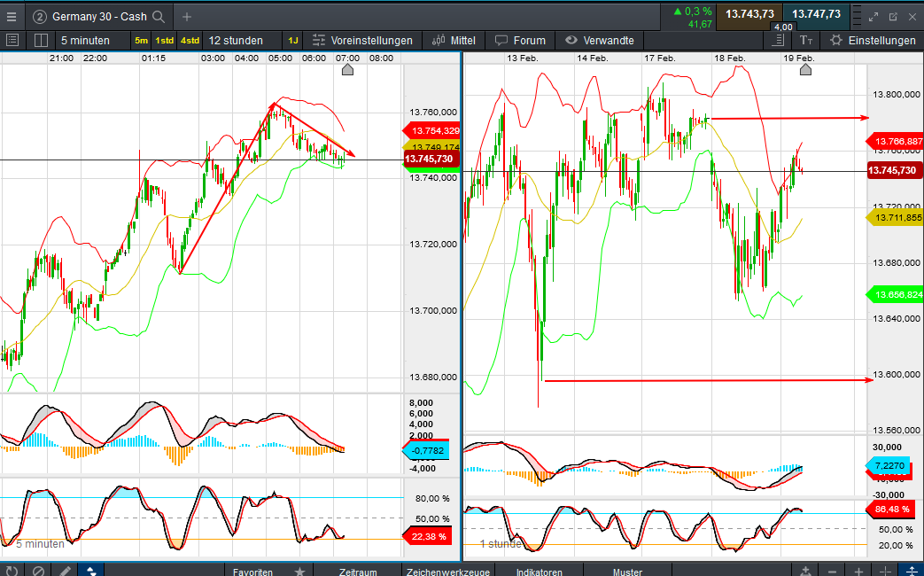The height and width of the screenshot is (576, 924).
Task: Open the hamburger main menu
Action: click(x=12, y=17)
